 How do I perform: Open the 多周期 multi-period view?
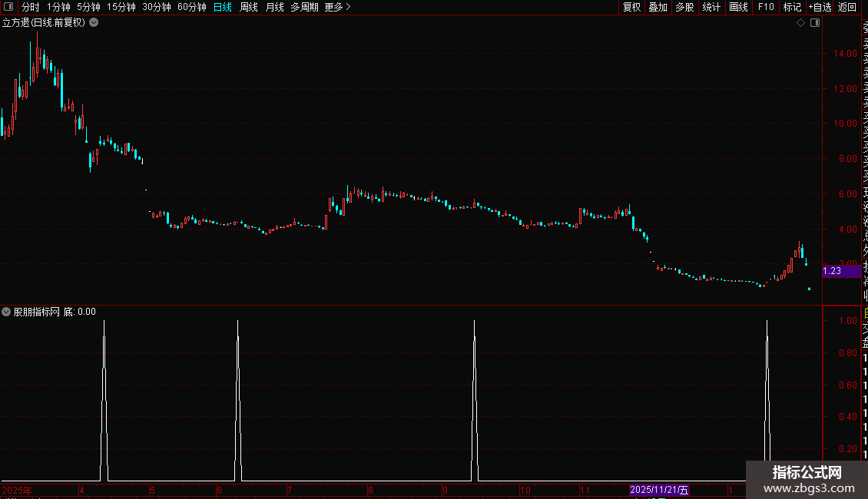pyautogui.click(x=304, y=7)
